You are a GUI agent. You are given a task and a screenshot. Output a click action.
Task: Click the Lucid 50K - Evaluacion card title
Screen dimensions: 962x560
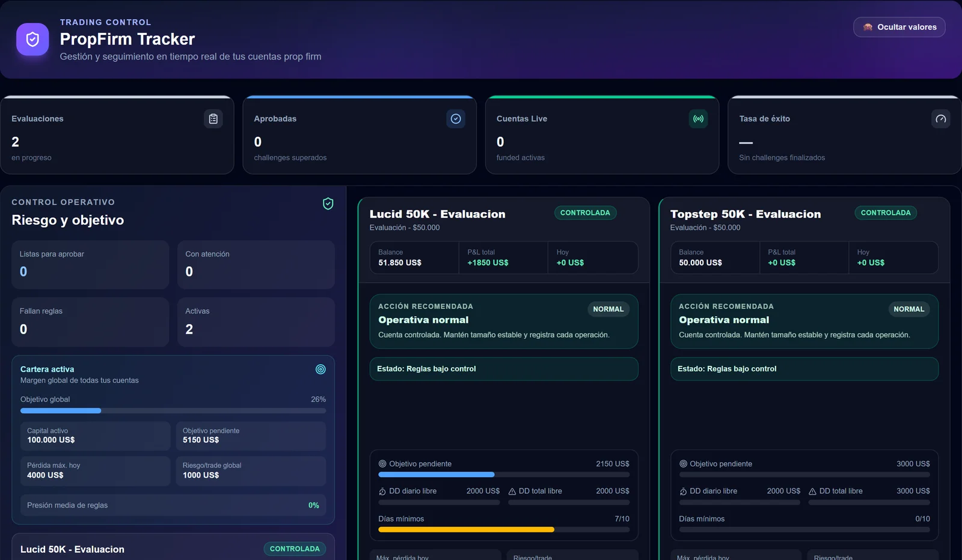click(x=438, y=215)
